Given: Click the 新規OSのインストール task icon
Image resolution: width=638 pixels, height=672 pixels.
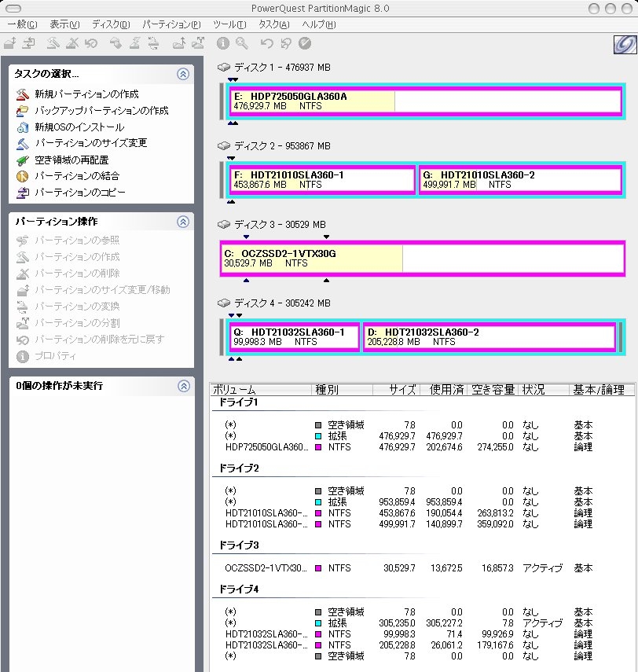Looking at the screenshot, I should 22,127.
